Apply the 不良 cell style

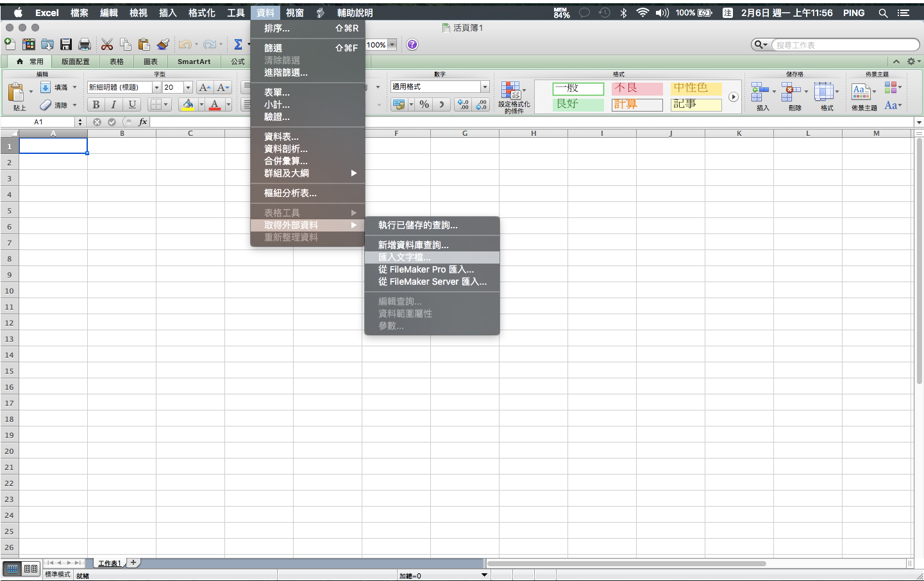pos(637,88)
